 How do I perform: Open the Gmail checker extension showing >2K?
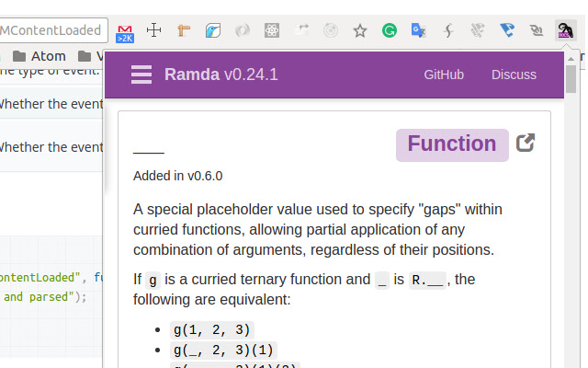point(125,33)
